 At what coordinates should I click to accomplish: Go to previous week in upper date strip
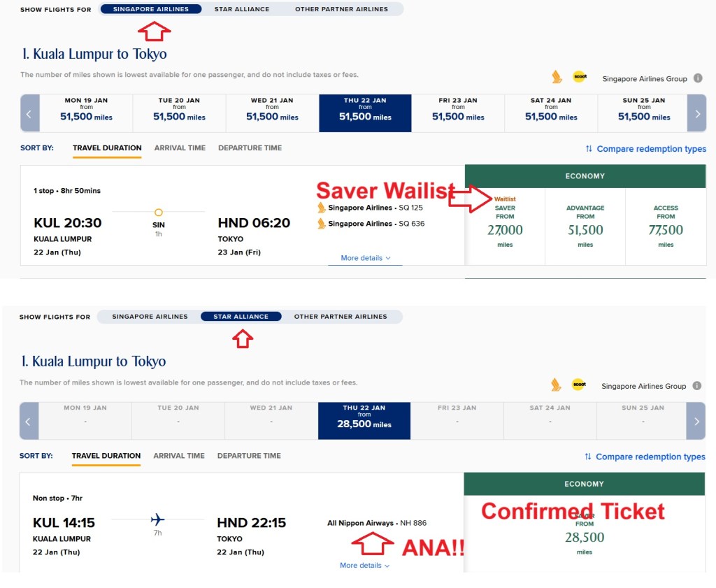[x=30, y=113]
